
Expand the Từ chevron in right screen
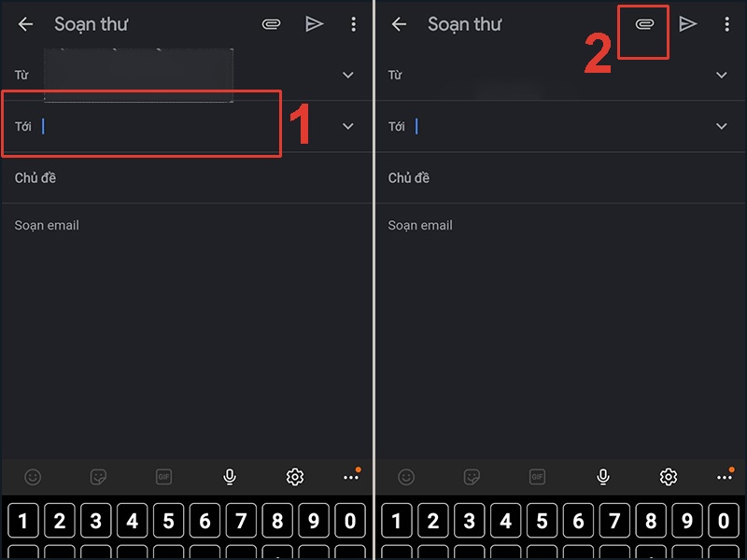click(x=722, y=75)
